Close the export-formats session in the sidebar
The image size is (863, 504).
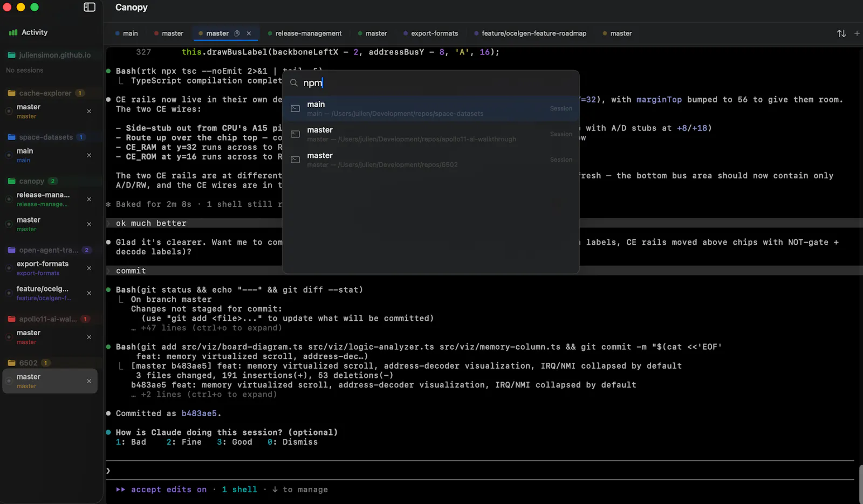(89, 268)
